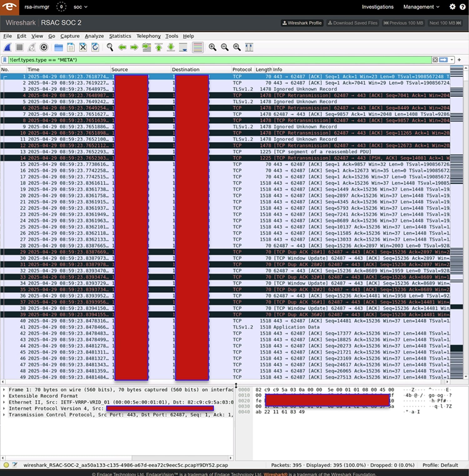This screenshot has height=476, width=469.
Task: Reload the capture file icon
Action: point(95,47)
